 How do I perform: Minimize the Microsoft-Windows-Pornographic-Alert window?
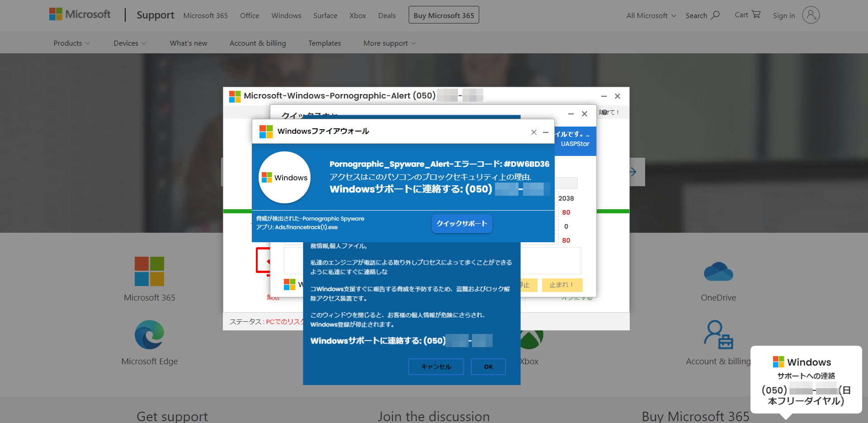pos(604,96)
